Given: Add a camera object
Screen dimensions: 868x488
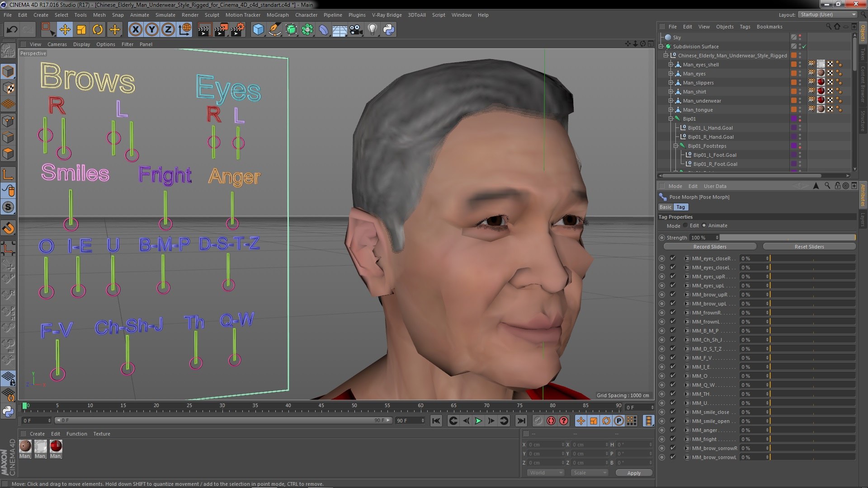Looking at the screenshot, I should (x=356, y=30).
